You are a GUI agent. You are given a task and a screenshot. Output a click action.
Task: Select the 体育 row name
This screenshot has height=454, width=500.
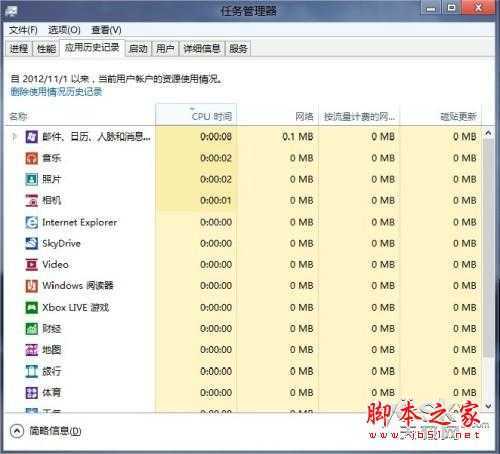coord(51,393)
